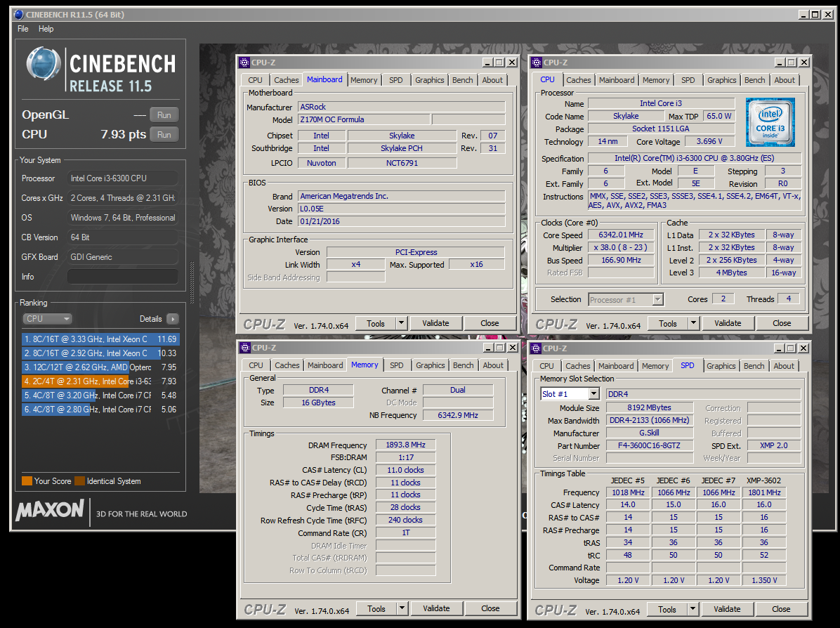
Task: Click the Cinebench sphere logo icon
Action: (44, 64)
